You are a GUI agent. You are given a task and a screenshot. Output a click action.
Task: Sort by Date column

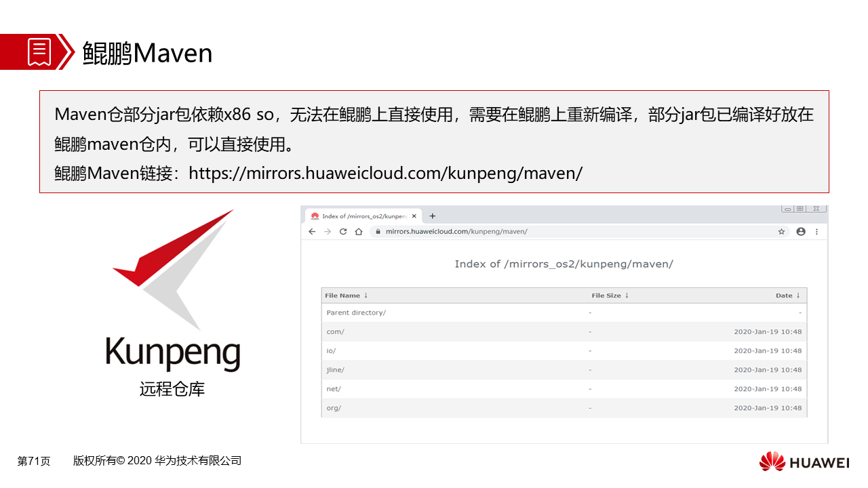[x=788, y=296]
